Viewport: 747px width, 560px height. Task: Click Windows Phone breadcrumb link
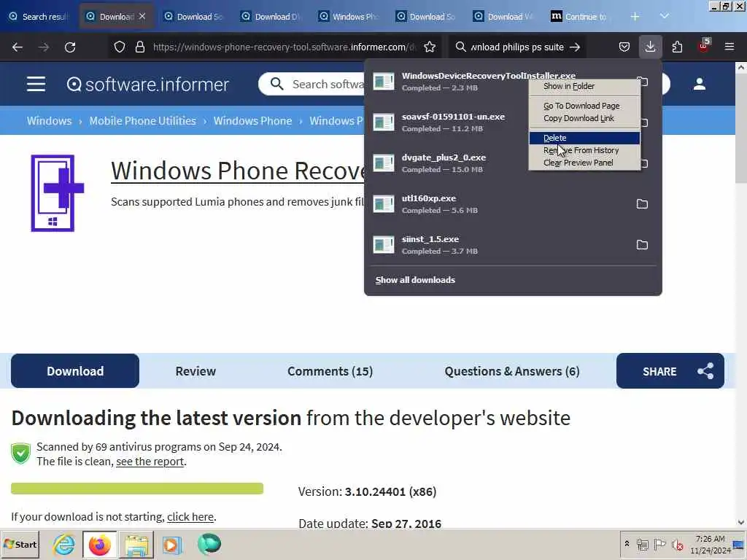tap(252, 121)
